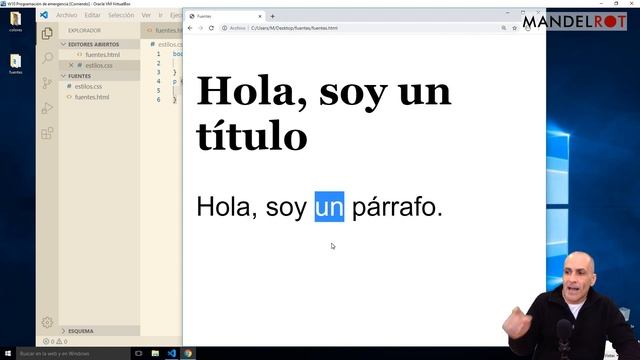The height and width of the screenshot is (360, 640).
Task: Open the Windows Start menu
Action: 8,353
